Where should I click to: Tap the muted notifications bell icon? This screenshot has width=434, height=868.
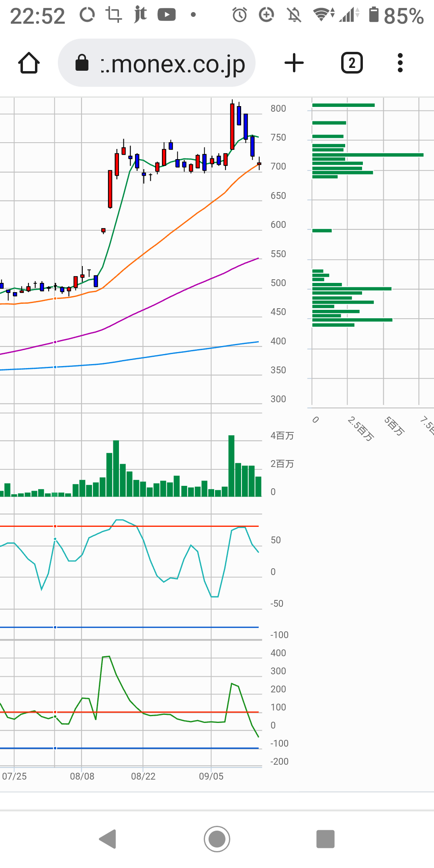[x=294, y=15]
